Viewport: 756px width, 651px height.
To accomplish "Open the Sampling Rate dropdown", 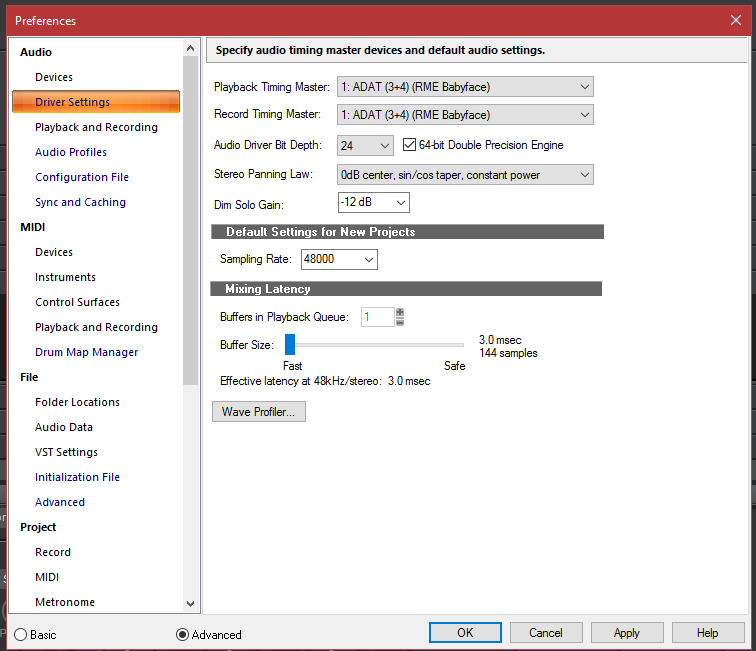I will click(339, 260).
